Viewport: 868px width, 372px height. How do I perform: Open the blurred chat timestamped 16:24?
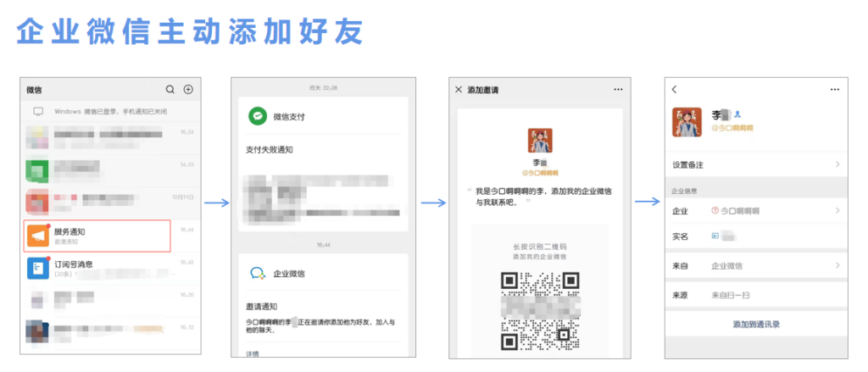click(110, 138)
